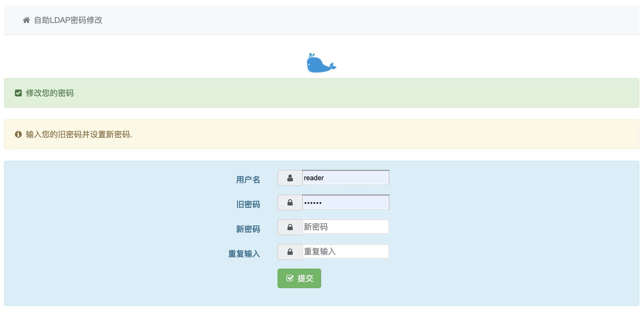Screen dimensions: 644x322
Task: Click the 重复输入 field label
Action: (x=244, y=254)
